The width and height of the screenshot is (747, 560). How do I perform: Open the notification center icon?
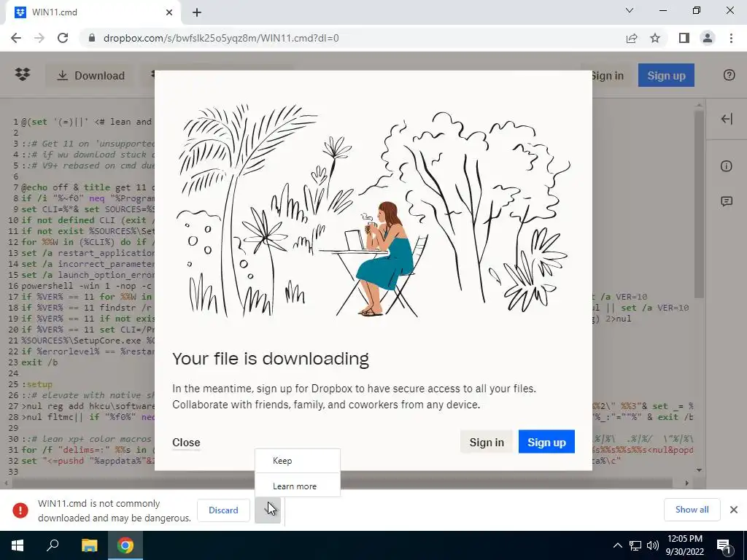[724, 546]
